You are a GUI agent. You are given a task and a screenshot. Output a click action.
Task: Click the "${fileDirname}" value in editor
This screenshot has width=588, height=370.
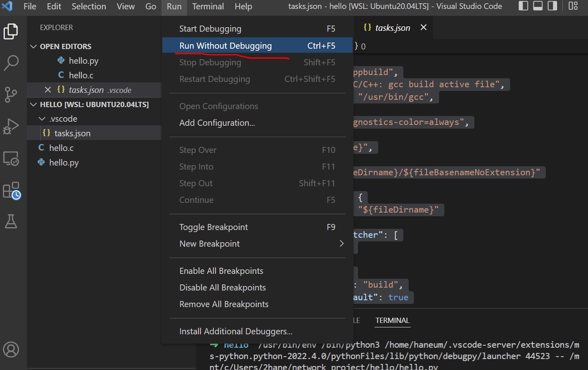pyautogui.click(x=401, y=210)
